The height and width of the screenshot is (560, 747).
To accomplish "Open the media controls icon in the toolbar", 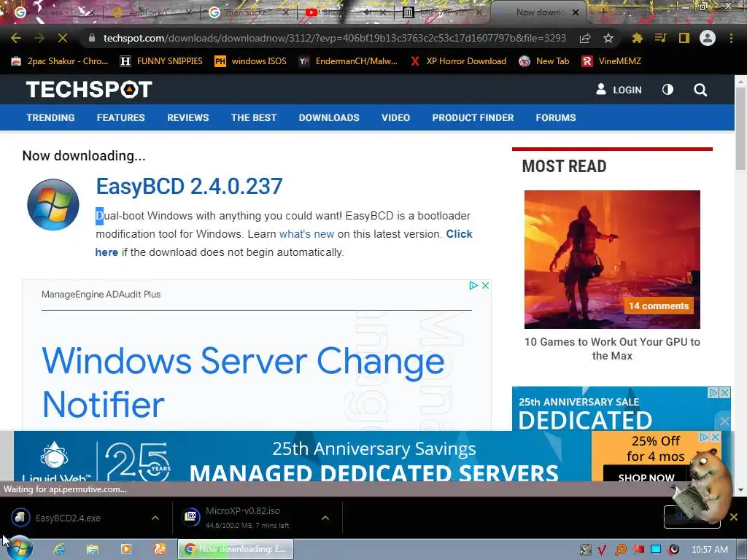I will [660, 38].
